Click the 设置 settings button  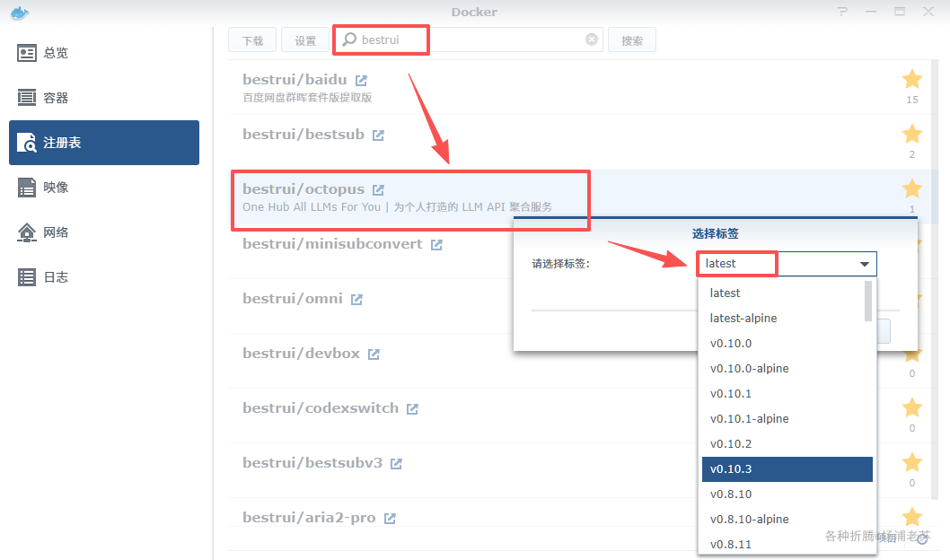tap(304, 40)
